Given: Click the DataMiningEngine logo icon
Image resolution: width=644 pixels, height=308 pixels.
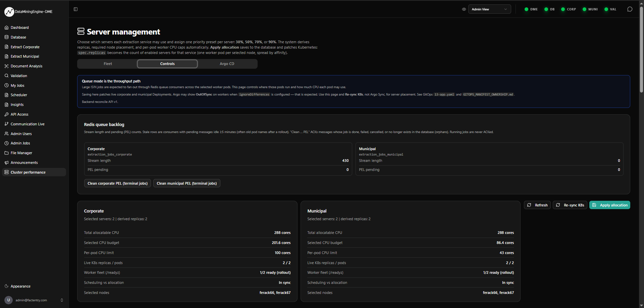Looking at the screenshot, I should click(9, 12).
